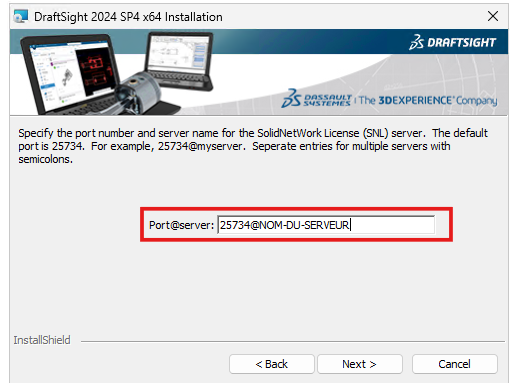Viewport: 513px width, 383px height.
Task: Click the InstallShield label
Action: 42,340
